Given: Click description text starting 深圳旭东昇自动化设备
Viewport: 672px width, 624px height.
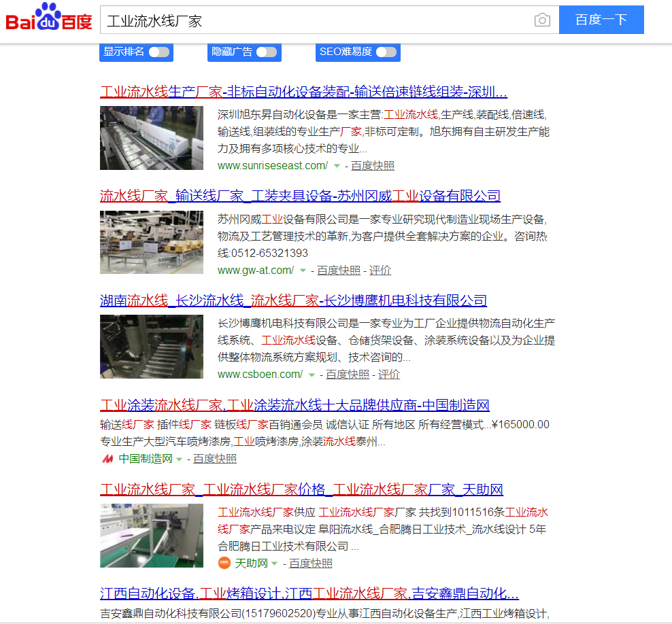Looking at the screenshot, I should coord(384,131).
